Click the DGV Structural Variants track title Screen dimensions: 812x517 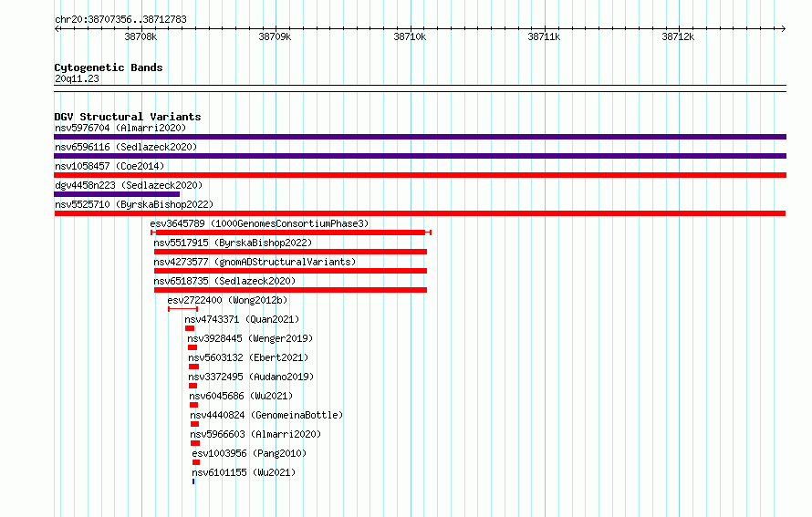[x=128, y=117]
